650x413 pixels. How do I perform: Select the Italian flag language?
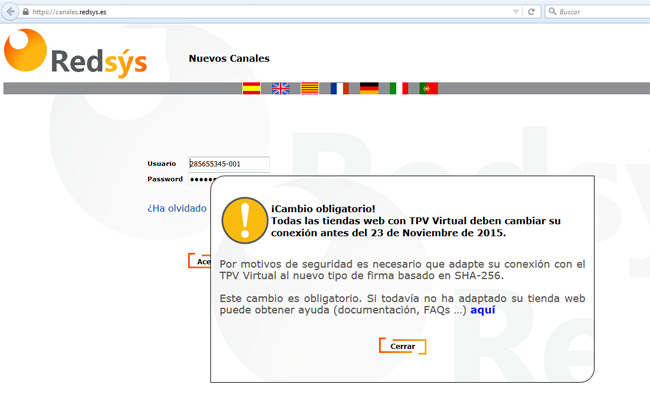399,88
